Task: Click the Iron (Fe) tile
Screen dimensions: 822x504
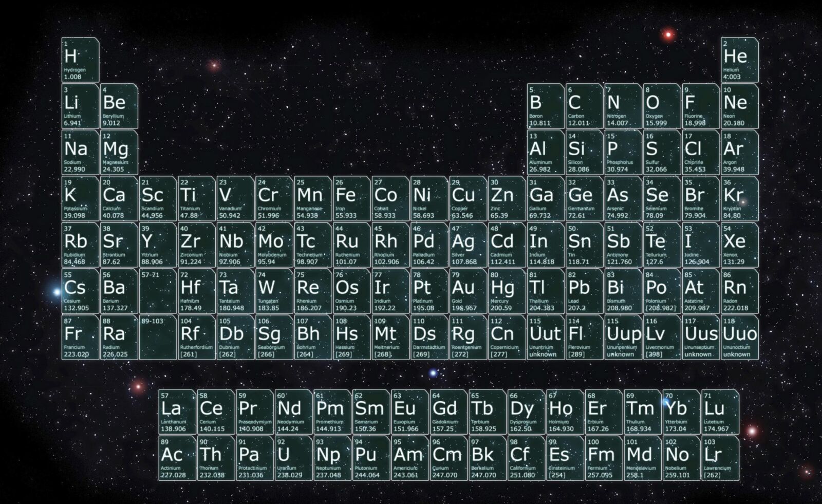Action: coord(352,198)
